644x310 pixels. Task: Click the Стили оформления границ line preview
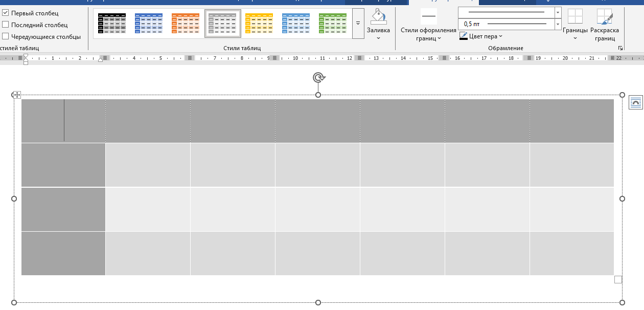point(428,16)
